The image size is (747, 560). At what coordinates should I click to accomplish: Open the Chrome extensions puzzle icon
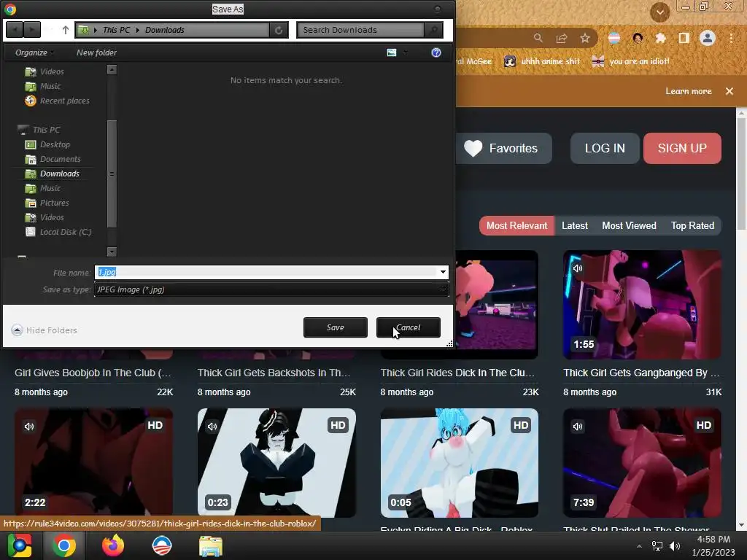pos(661,38)
